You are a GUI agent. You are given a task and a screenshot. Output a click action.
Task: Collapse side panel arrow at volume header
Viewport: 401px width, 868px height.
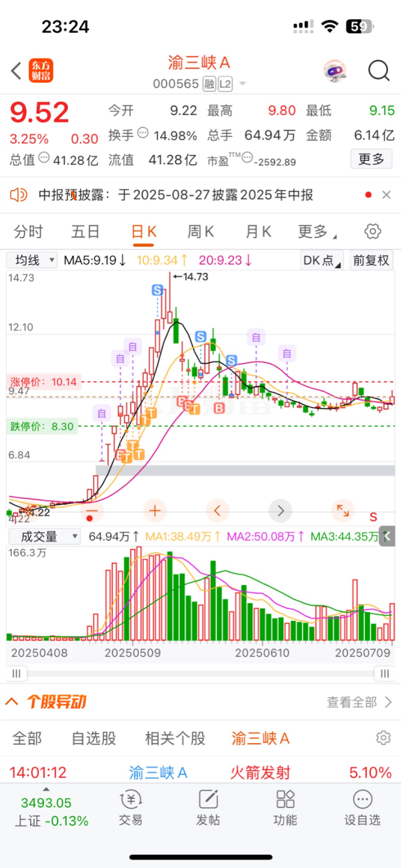tap(387, 536)
